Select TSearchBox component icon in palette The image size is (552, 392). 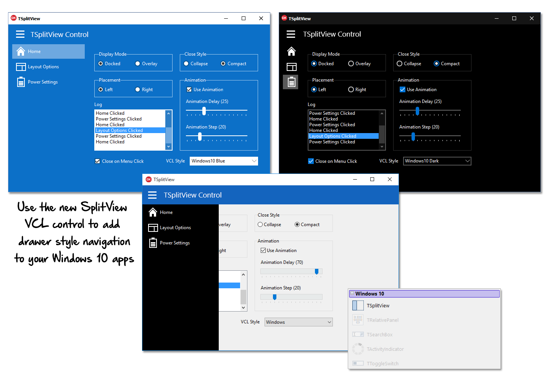(358, 334)
